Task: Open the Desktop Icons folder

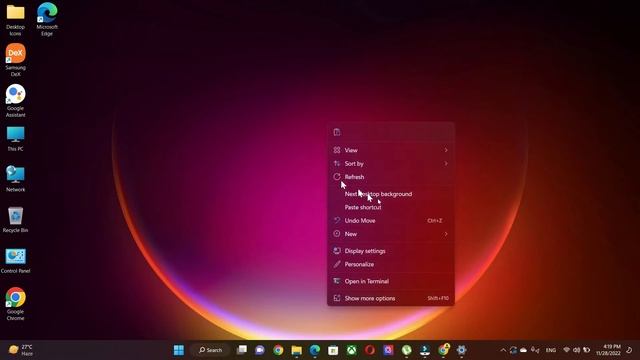Action: click(16, 20)
